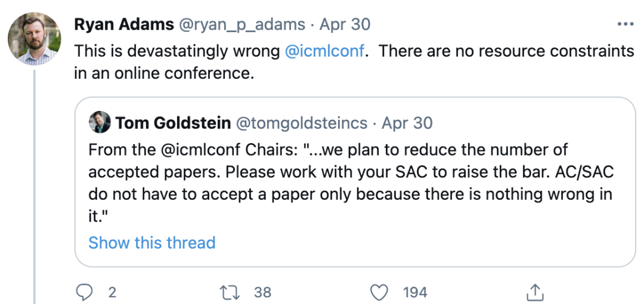Open the three-dot more options menu
Image resolution: width=644 pixels, height=304 pixels.
click(626, 24)
